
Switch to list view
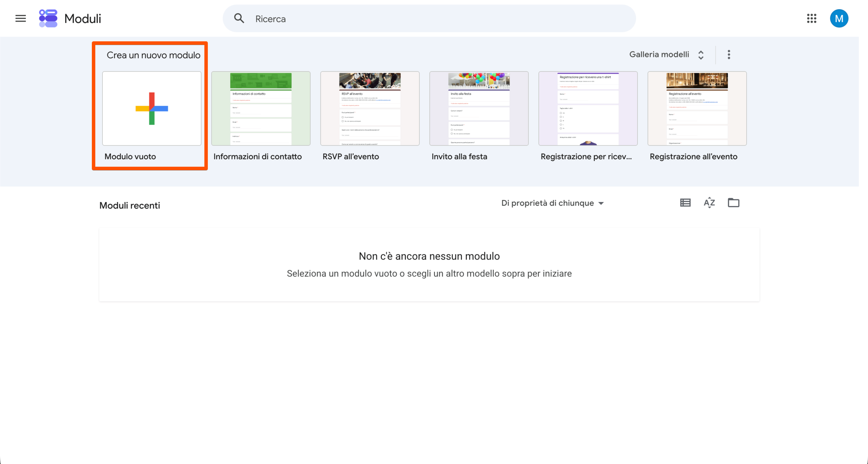click(685, 203)
